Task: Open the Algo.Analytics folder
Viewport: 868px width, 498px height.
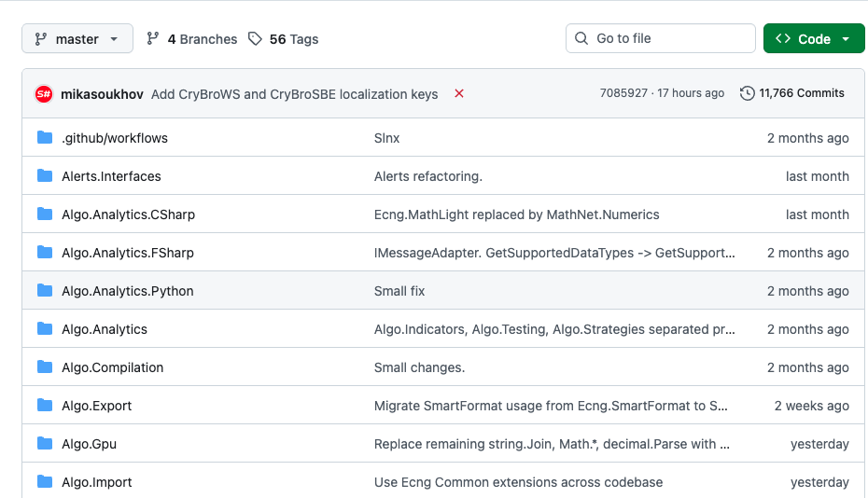Action: point(105,329)
